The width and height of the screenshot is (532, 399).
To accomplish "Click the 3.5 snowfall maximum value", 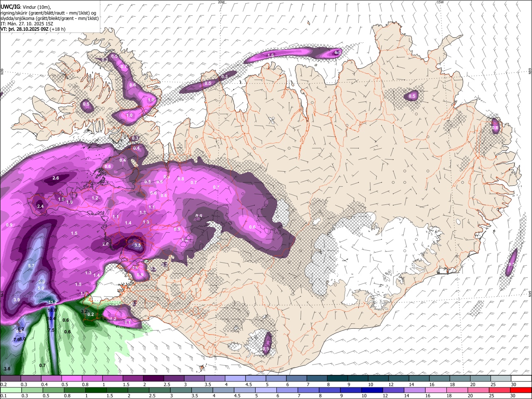I will click(138, 246).
